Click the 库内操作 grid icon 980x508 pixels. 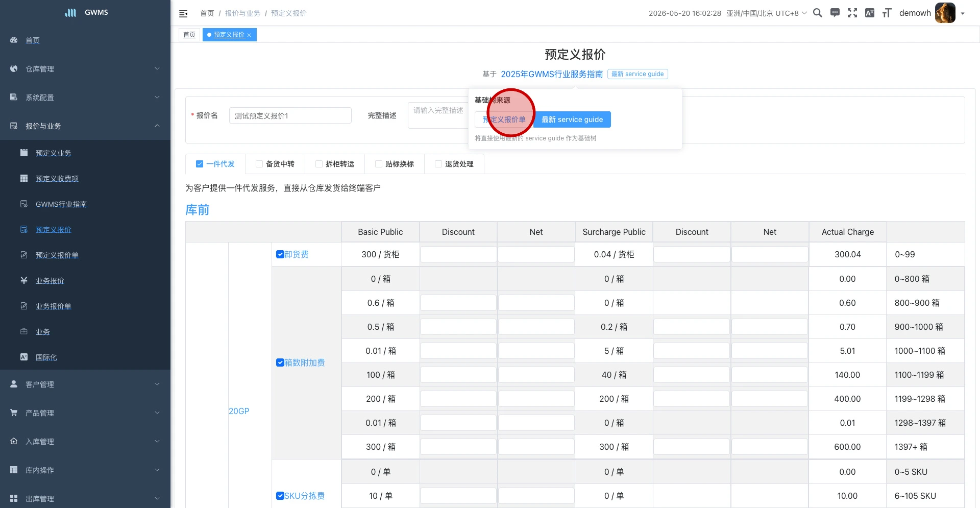(x=14, y=470)
